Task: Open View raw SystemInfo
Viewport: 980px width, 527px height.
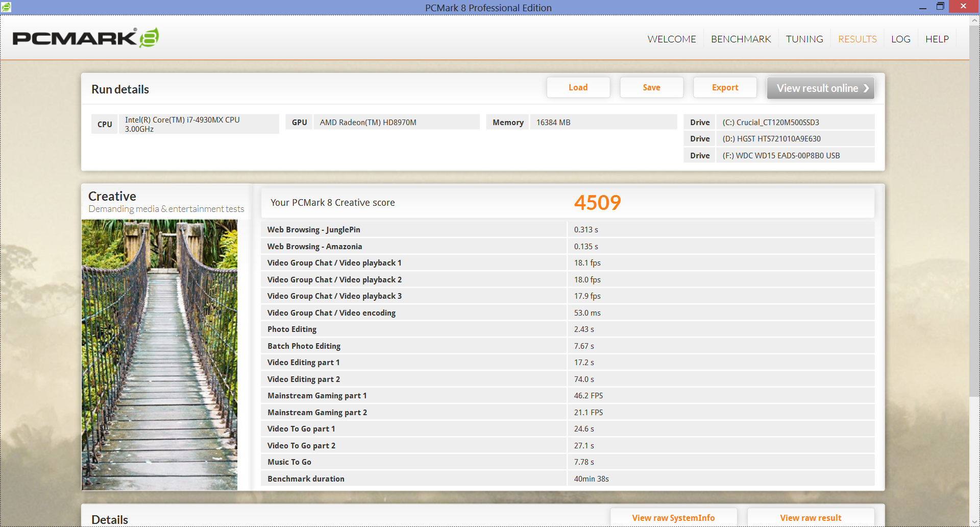Action: pyautogui.click(x=673, y=517)
